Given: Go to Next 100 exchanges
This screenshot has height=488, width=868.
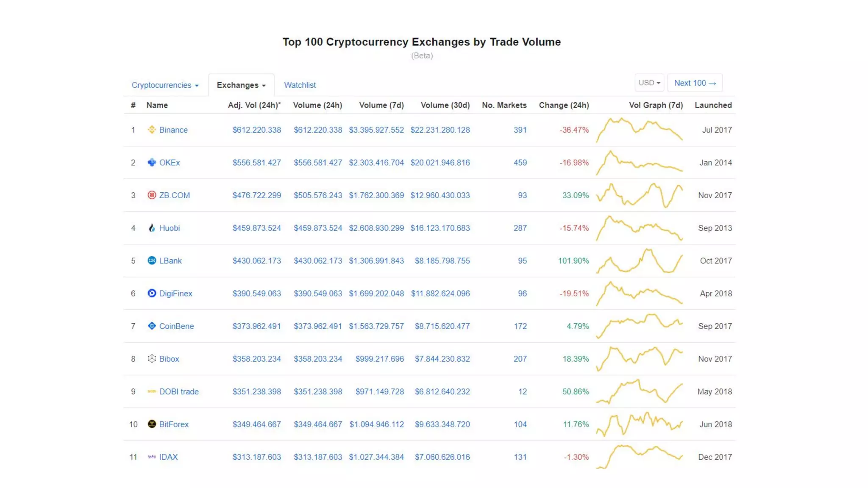Looking at the screenshot, I should tap(695, 83).
